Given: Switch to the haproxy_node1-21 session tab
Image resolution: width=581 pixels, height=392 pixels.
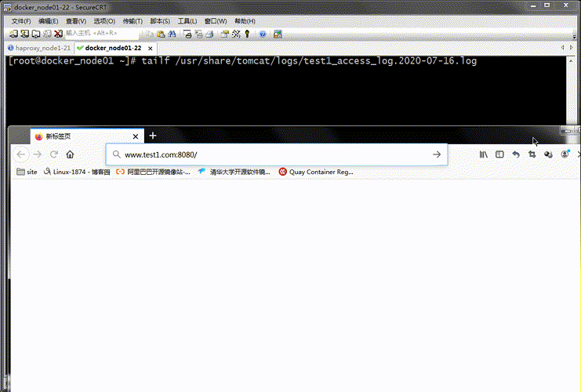Looking at the screenshot, I should pos(40,48).
